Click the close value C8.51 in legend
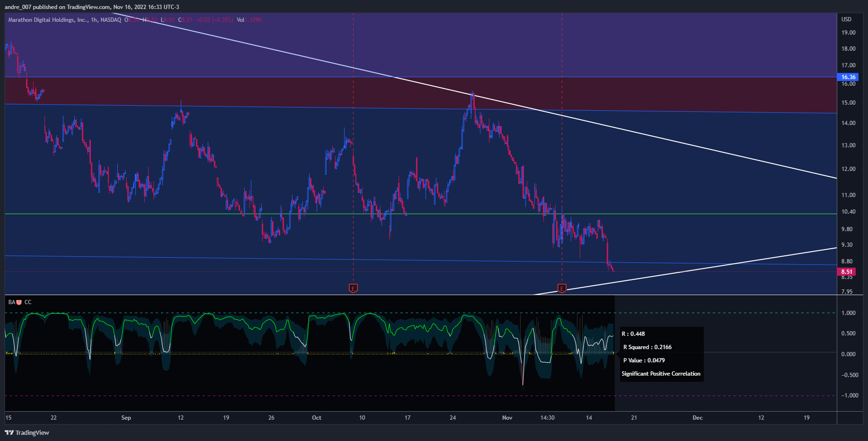Image resolution: width=868 pixels, height=441 pixels. click(186, 20)
